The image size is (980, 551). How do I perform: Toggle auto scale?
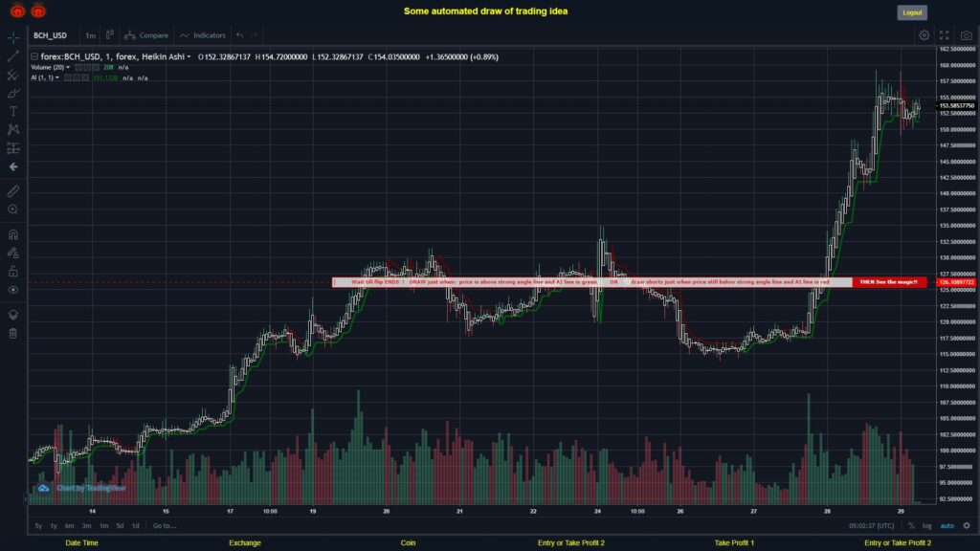tap(947, 525)
